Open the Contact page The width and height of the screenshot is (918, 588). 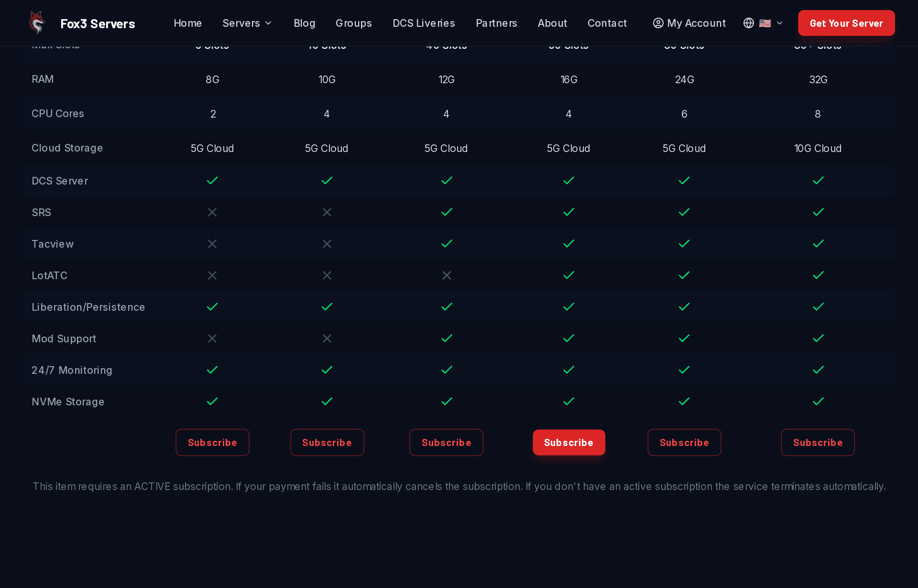[607, 23]
